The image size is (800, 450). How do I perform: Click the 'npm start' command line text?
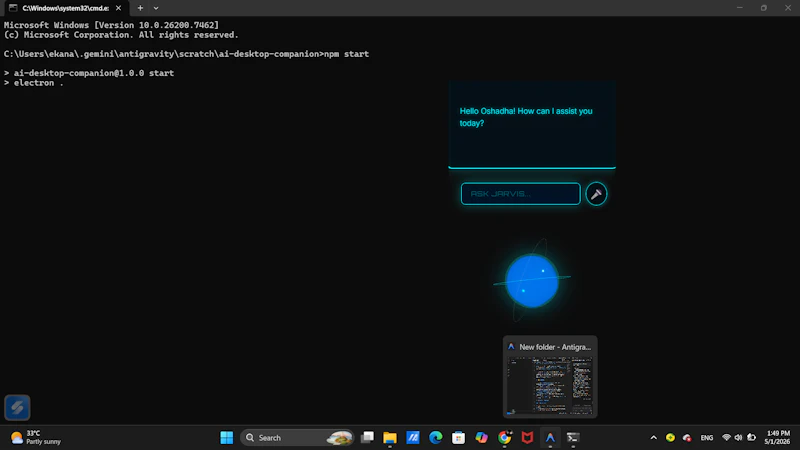[346, 54]
